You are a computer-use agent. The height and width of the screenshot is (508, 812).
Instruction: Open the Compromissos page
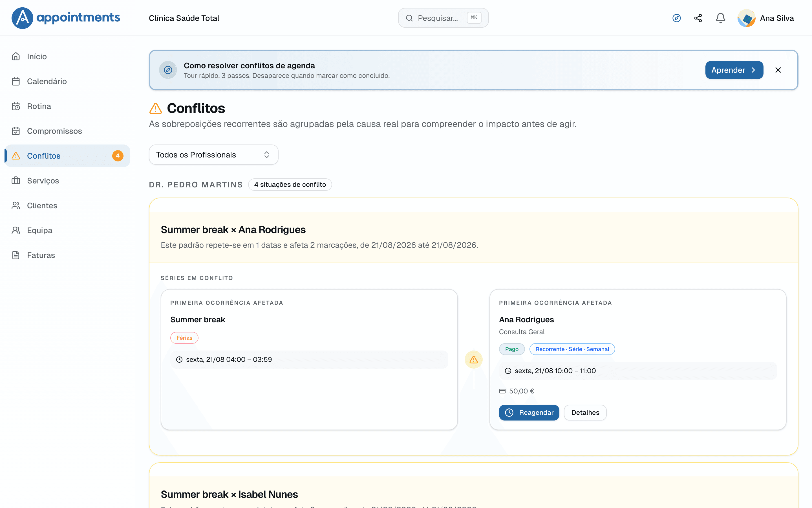67,131
